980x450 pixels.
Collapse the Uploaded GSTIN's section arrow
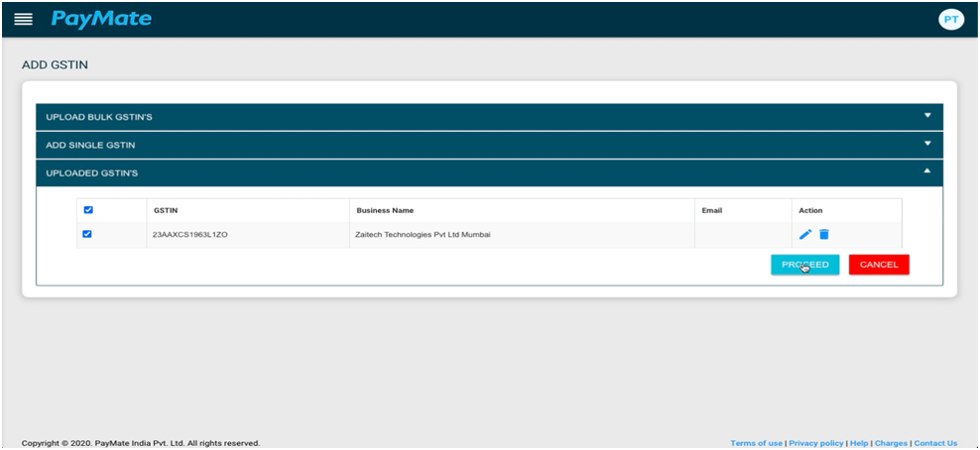click(927, 170)
